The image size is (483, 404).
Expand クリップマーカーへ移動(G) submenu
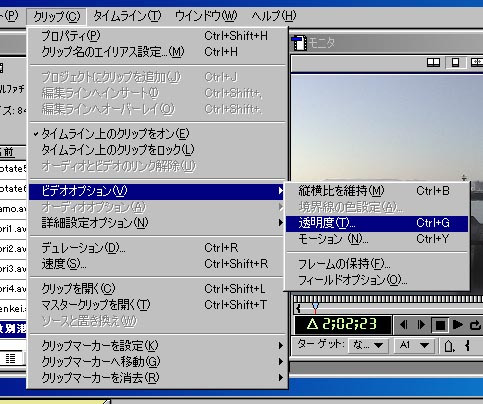click(157, 362)
